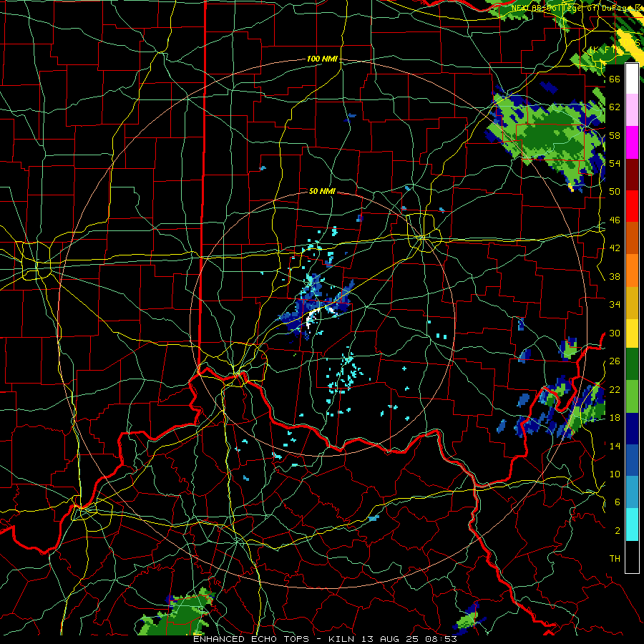Click the "TH" threshold label
Viewport: 644px width, 644px height.
point(615,559)
